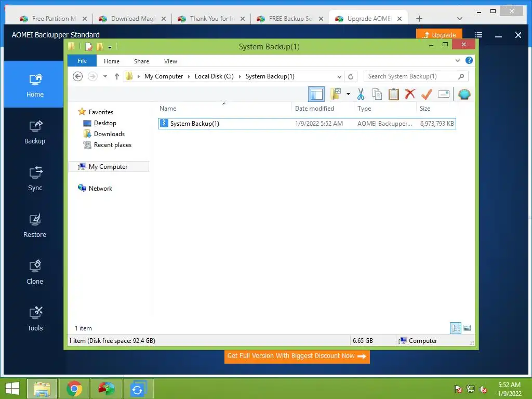Open the Sync section in sidebar
This screenshot has height=399, width=532.
point(35,179)
